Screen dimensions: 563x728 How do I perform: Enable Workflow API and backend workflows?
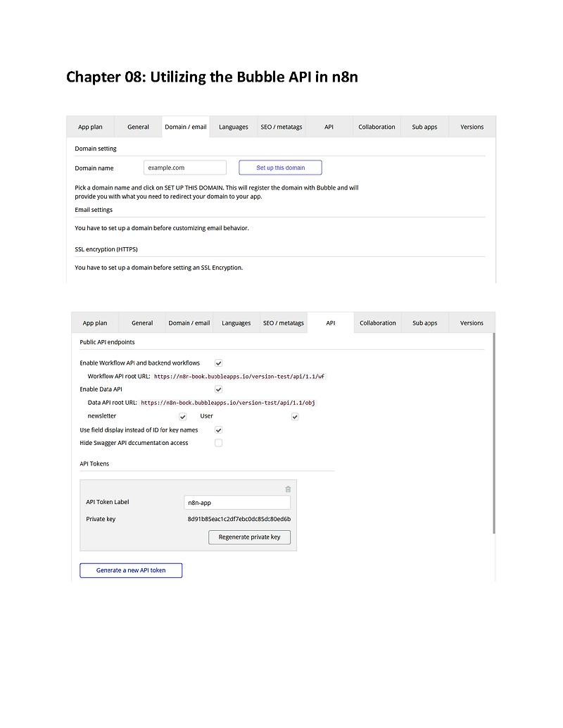218,363
